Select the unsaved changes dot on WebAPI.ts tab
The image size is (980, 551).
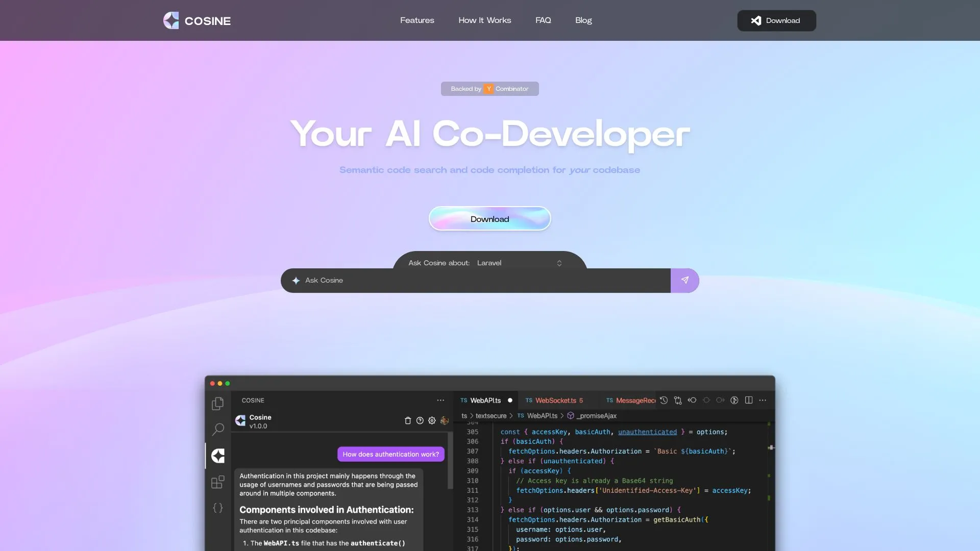510,400
